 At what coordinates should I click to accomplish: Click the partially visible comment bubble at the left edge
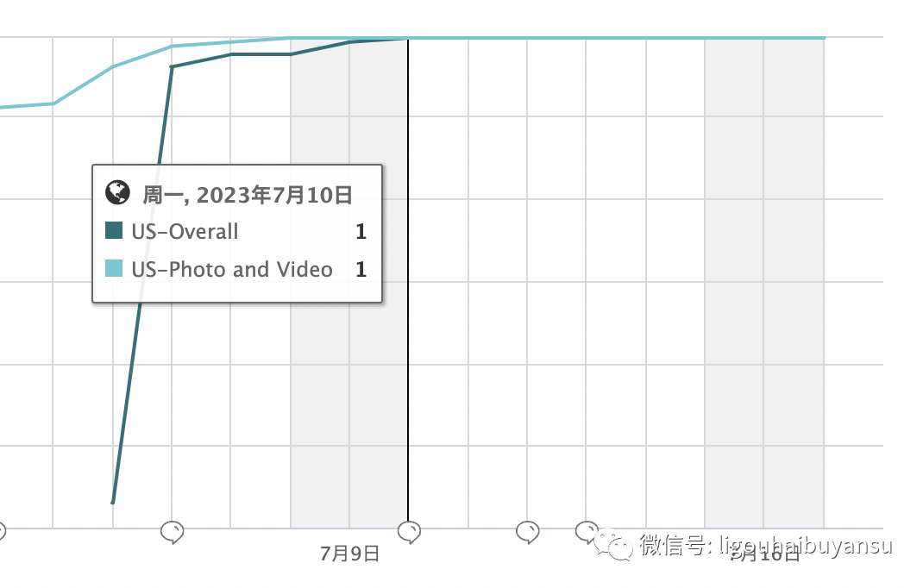click(2, 531)
